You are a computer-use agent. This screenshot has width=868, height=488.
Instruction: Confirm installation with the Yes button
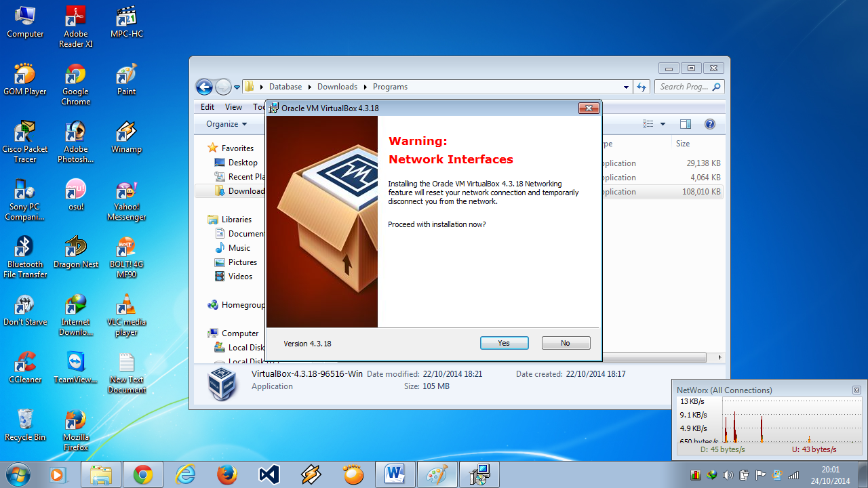tap(504, 343)
